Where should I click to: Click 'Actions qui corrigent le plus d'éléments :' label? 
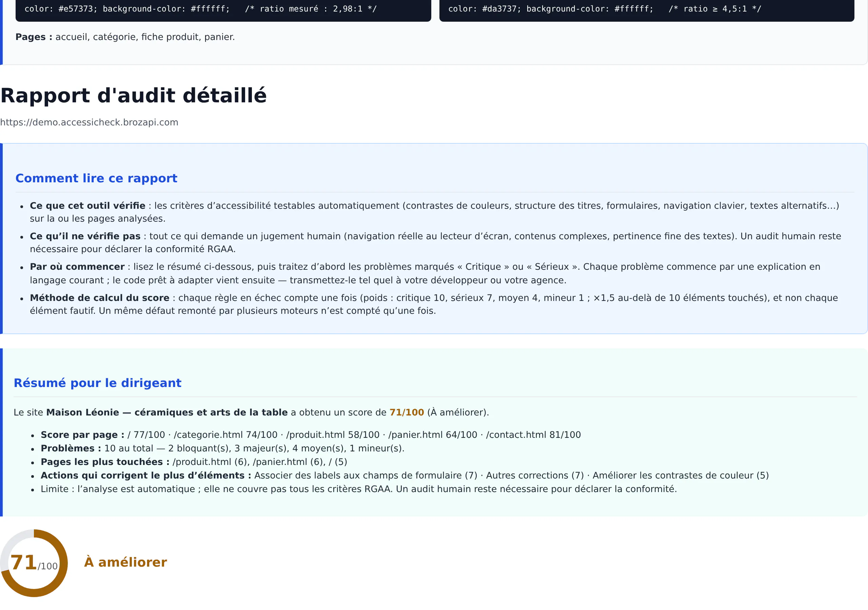pos(146,475)
